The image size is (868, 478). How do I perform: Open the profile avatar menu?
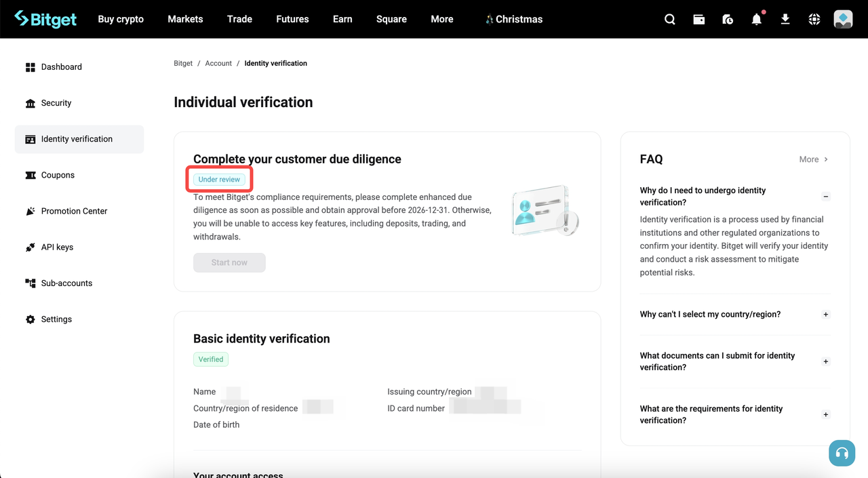click(x=842, y=19)
